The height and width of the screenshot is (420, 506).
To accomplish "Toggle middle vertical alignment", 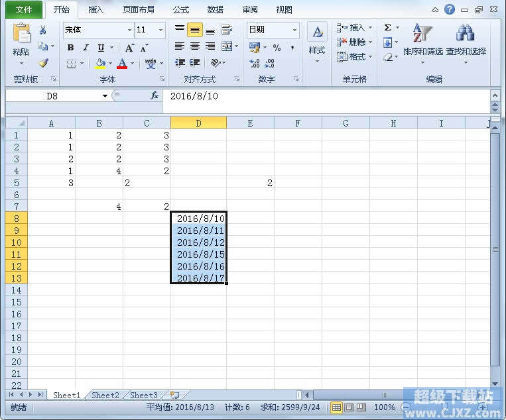I will point(195,30).
